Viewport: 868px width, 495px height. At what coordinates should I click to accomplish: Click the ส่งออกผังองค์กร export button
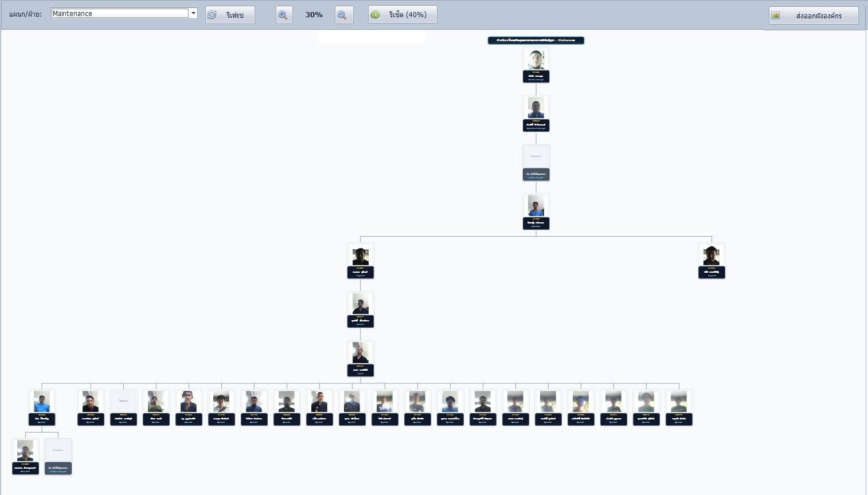(x=814, y=15)
